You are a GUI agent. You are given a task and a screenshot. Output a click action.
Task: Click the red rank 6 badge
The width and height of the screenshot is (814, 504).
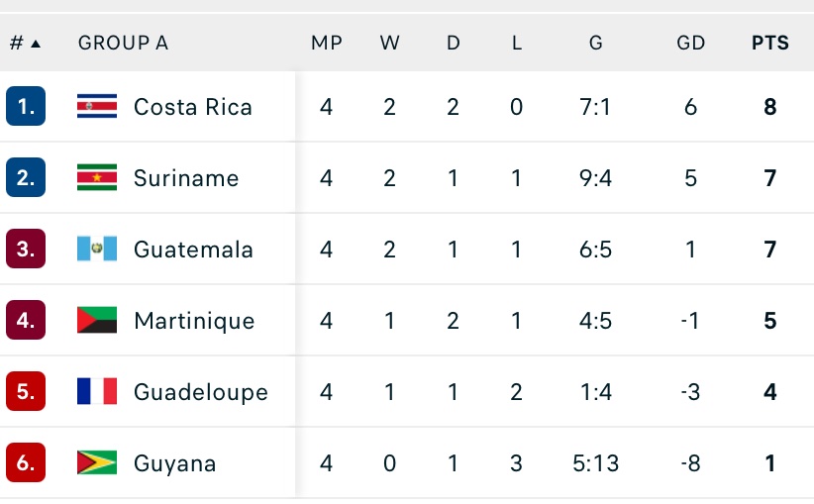pyautogui.click(x=26, y=463)
